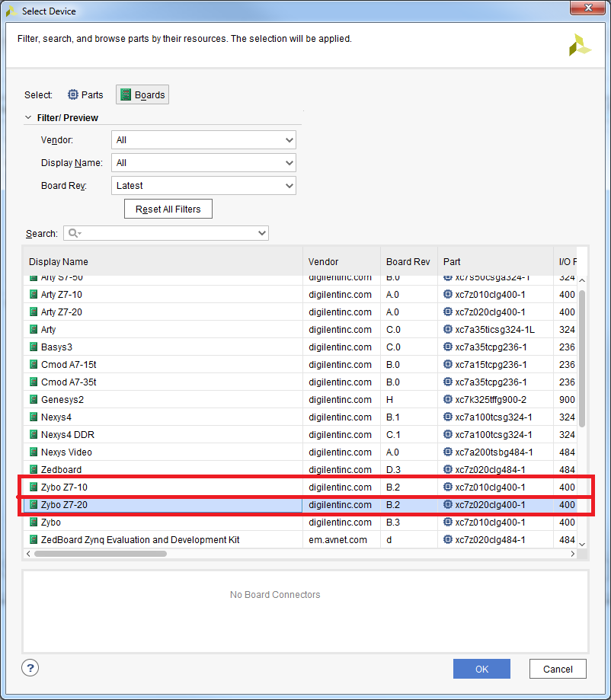Click the board icon beside Genesys2

[34, 400]
